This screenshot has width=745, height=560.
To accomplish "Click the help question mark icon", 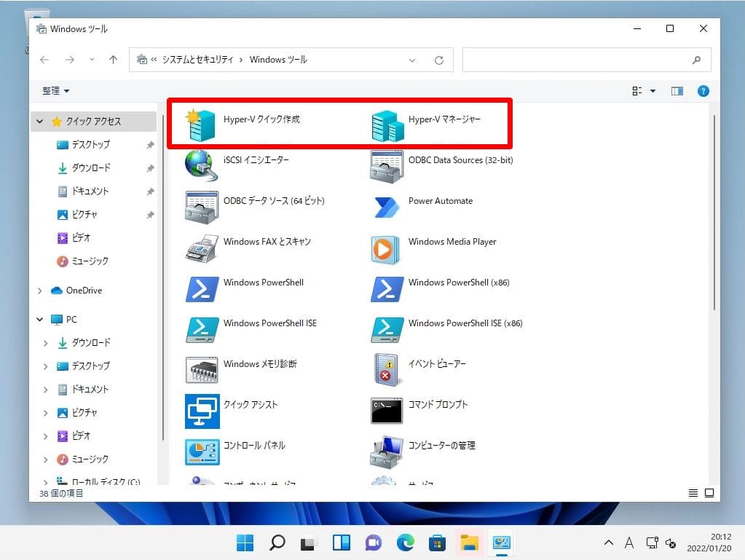I will (x=703, y=91).
